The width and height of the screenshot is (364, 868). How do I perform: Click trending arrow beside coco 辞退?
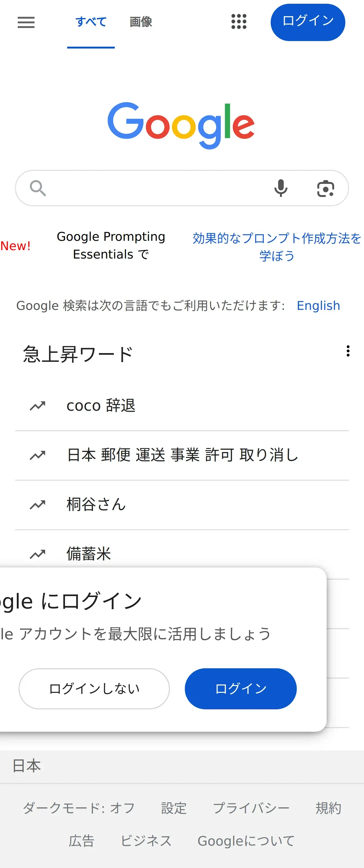tap(37, 406)
